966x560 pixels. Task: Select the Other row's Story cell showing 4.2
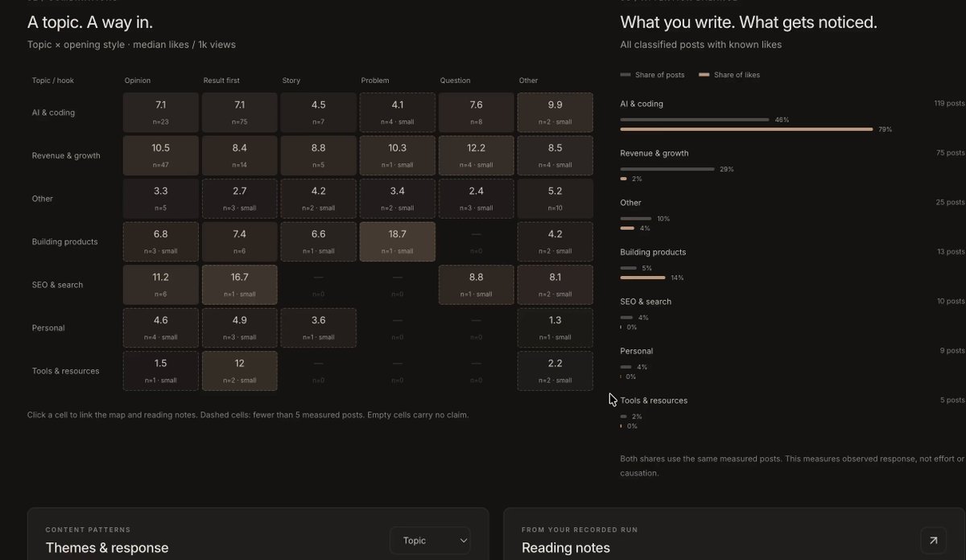click(x=319, y=199)
